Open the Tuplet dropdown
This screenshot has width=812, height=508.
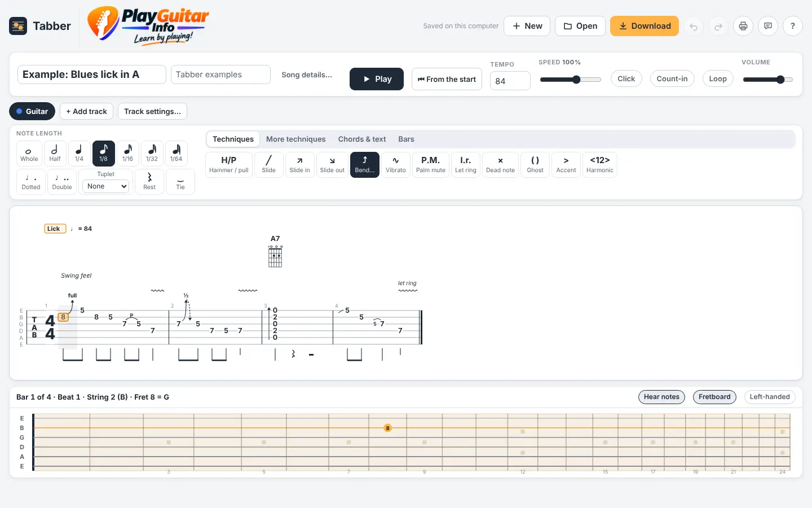coord(106,186)
